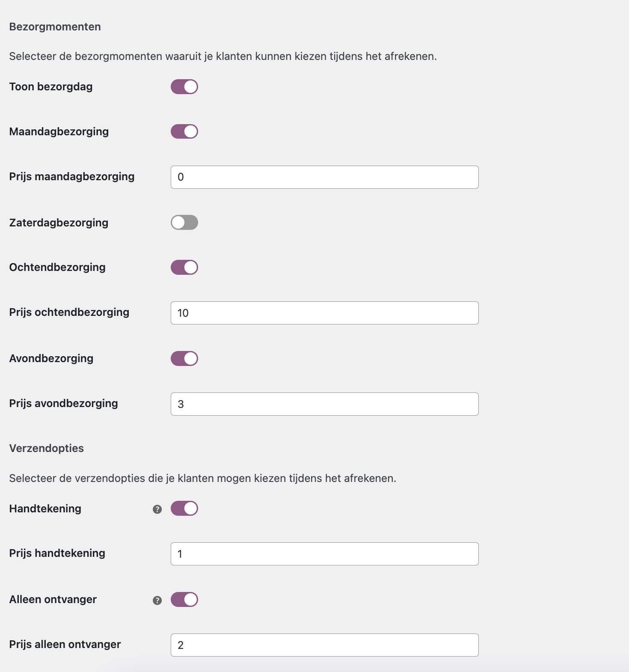Turn off the Handtekening option
Image resolution: width=629 pixels, height=672 pixels.
tap(184, 508)
